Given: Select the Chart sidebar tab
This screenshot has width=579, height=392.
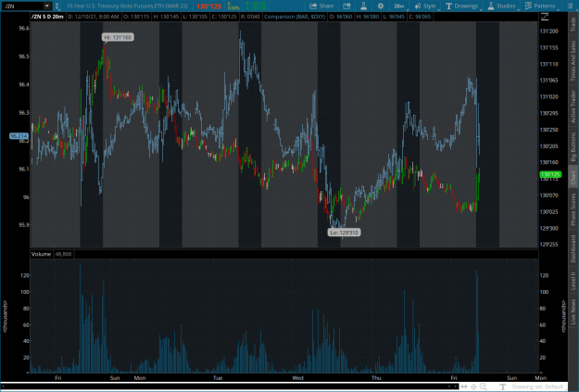Looking at the screenshot, I should pos(573,177).
